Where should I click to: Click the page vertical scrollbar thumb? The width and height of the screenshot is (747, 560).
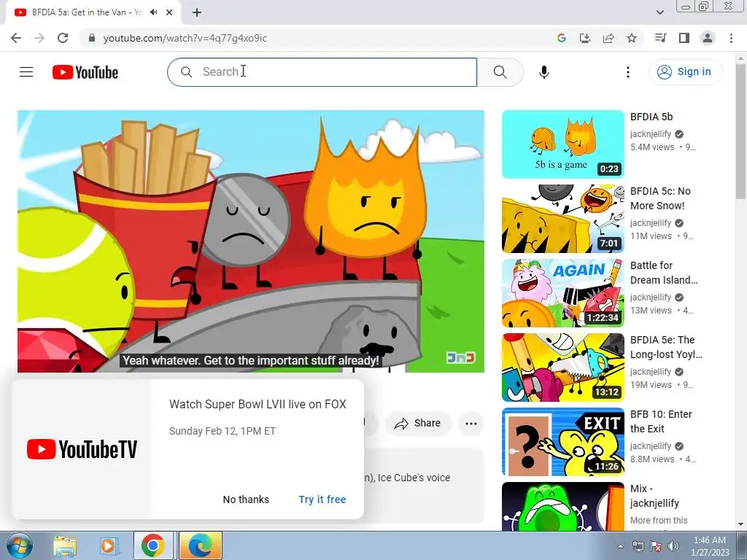click(740, 131)
